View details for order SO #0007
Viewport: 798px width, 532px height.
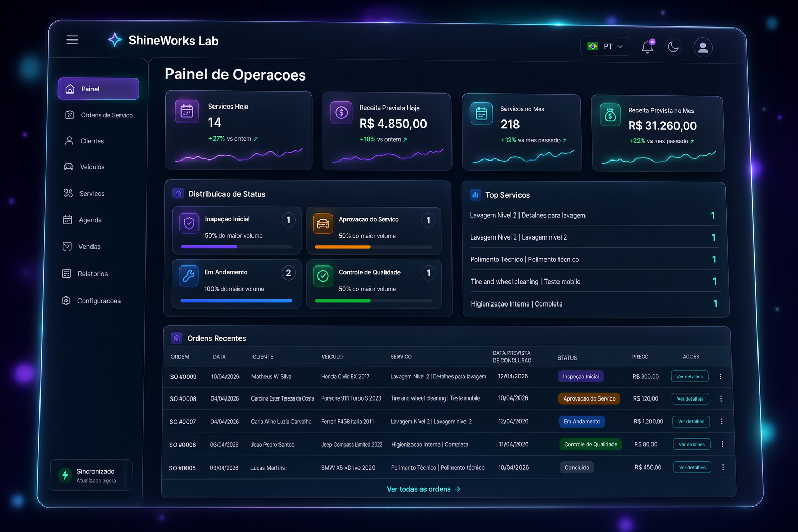click(691, 421)
